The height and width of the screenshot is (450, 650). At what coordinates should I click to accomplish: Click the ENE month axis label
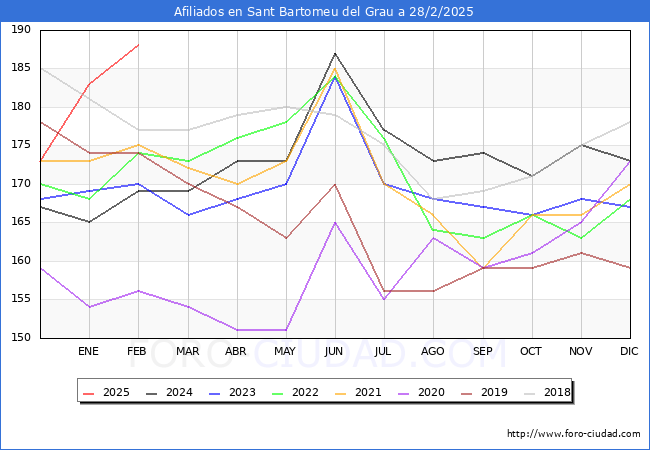coord(88,351)
